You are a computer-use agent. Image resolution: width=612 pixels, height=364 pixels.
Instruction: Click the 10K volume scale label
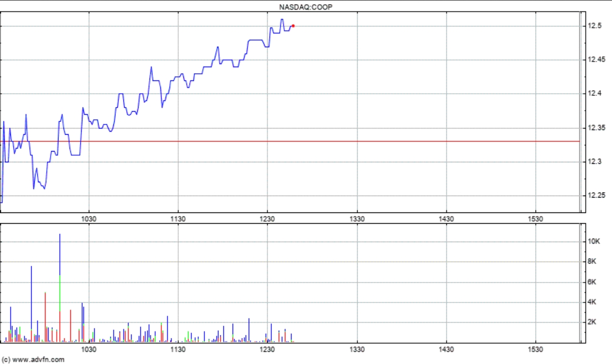click(593, 242)
